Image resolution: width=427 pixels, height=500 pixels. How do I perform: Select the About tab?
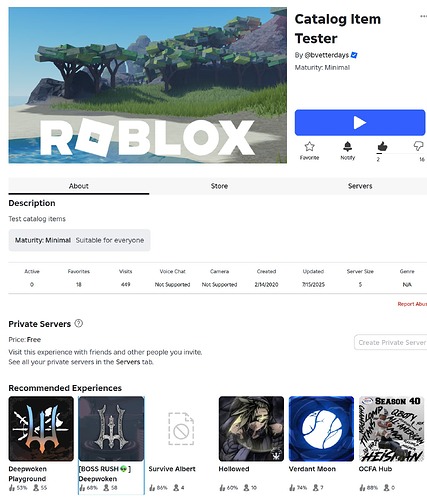click(x=79, y=186)
